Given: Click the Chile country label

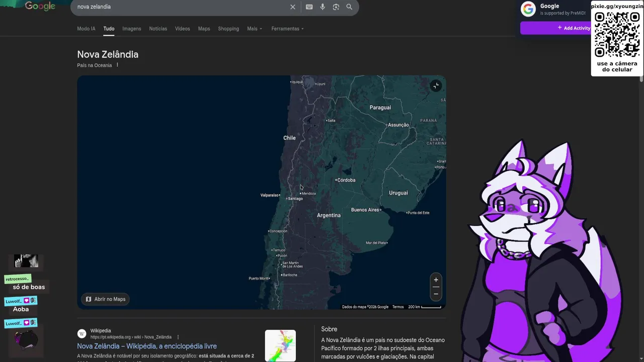Looking at the screenshot, I should 289,138.
